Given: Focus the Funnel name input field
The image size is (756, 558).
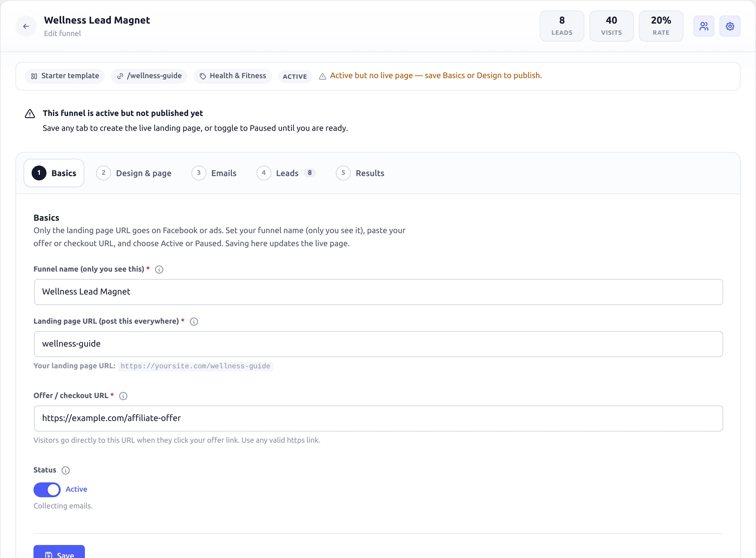Looking at the screenshot, I should [x=378, y=292].
